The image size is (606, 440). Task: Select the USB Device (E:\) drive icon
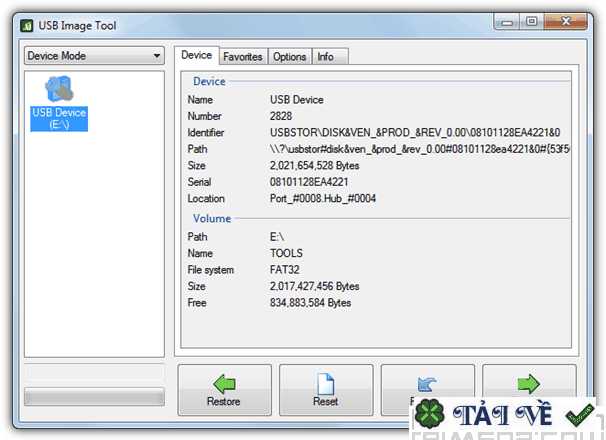(59, 103)
